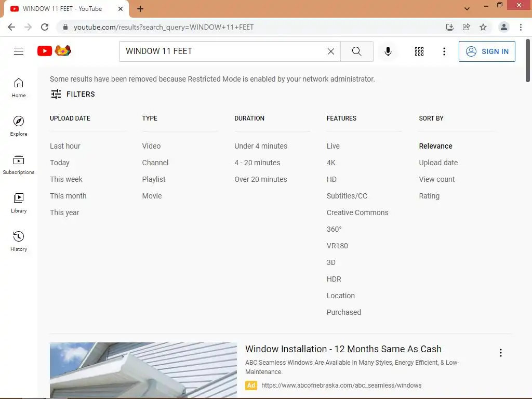Click the page vertical scrollbar
Screen dimensions: 532x399
[x=528, y=60]
